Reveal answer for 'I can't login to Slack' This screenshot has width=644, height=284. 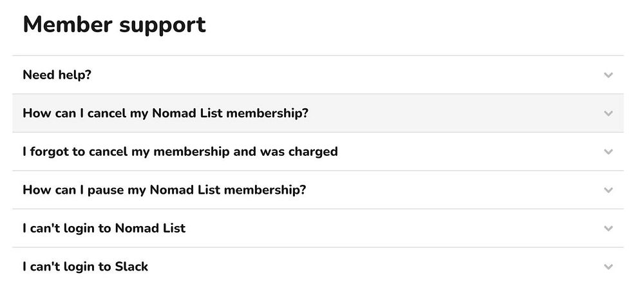(x=85, y=267)
